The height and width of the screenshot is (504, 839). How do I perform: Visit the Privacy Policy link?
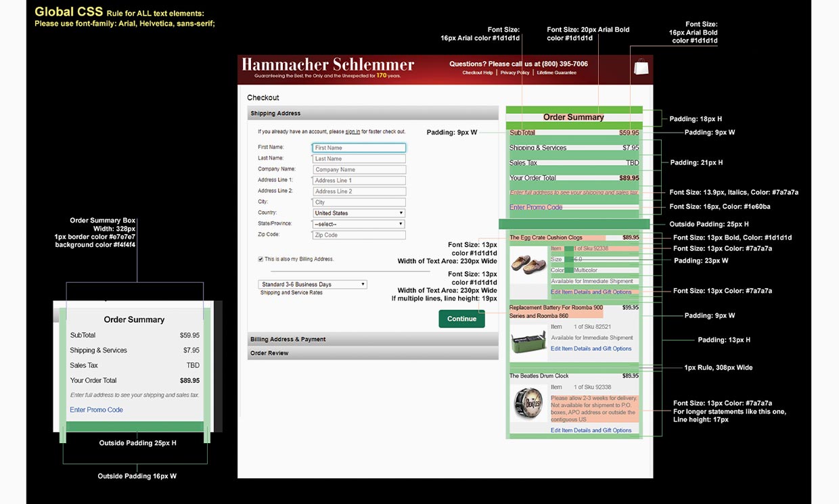tap(514, 73)
